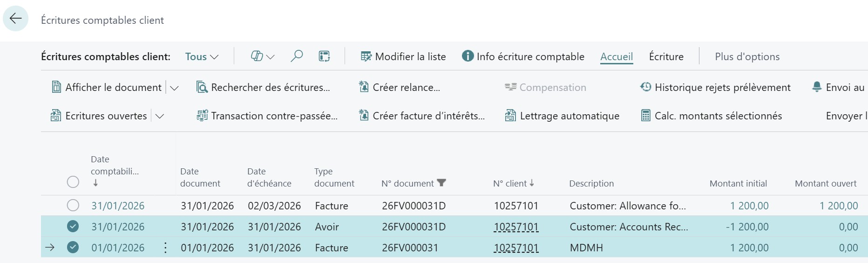Open the three-dot menu for row 26FV000031
This screenshot has height=263, width=868.
(165, 248)
